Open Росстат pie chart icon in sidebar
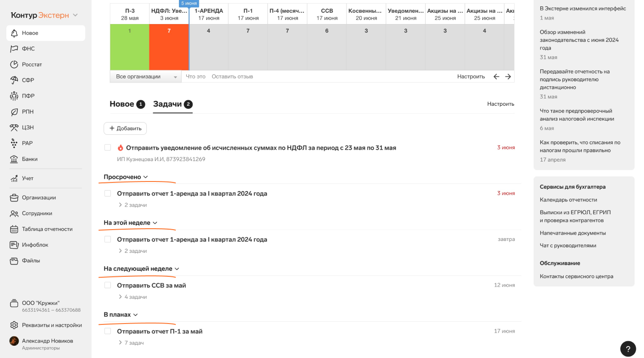644x358 pixels. point(14,64)
